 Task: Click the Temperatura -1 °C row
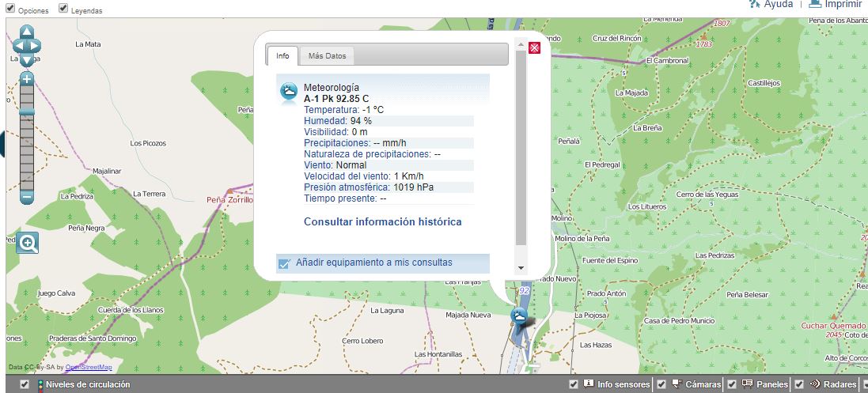(389, 110)
